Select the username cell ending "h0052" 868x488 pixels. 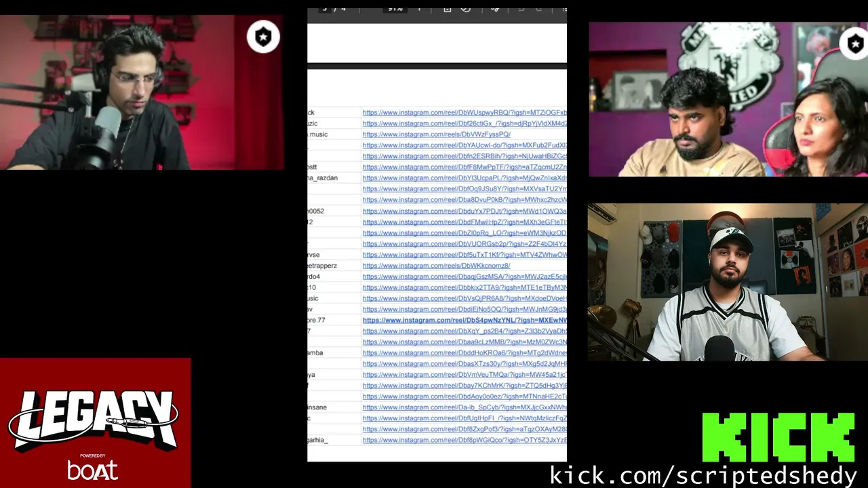coord(316,211)
